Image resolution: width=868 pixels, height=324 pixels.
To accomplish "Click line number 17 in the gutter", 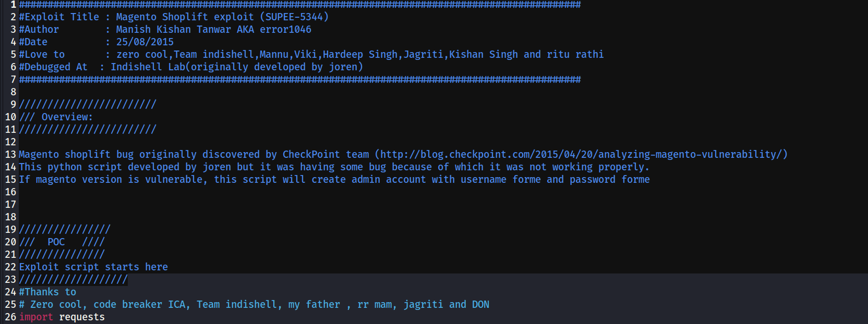I will (10, 205).
